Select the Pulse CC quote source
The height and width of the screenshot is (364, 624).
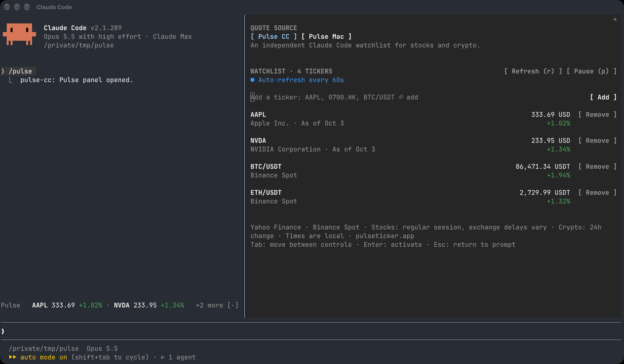click(274, 37)
